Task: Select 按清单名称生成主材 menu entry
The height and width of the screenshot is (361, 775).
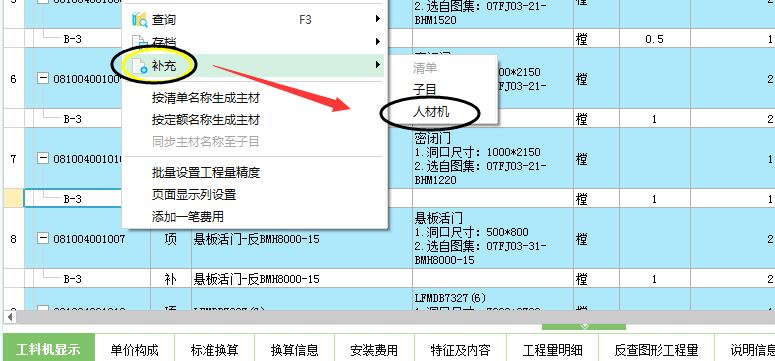Action: point(206,98)
